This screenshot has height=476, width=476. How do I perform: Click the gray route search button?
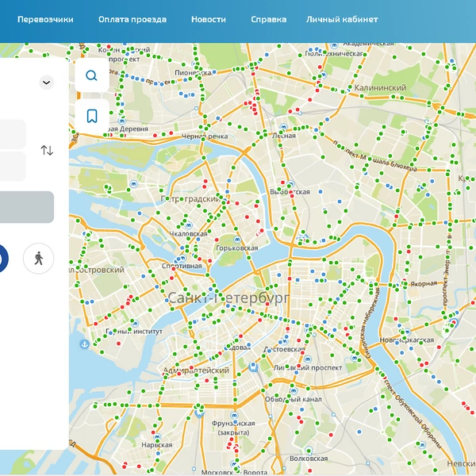pyautogui.click(x=26, y=207)
